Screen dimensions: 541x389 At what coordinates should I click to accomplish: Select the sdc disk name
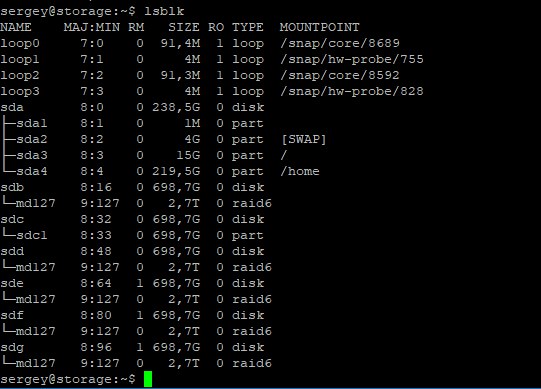click(12, 219)
